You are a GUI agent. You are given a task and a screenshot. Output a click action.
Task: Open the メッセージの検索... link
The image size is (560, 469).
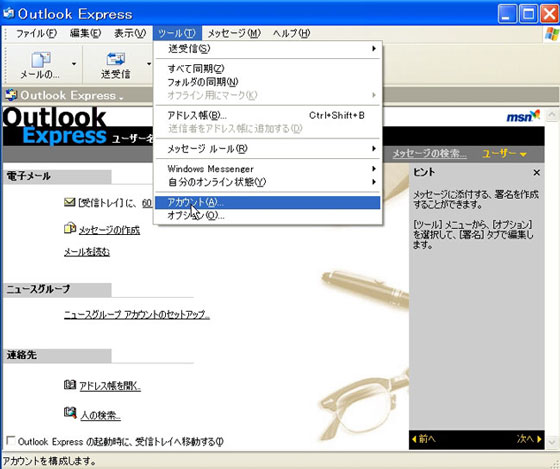430,154
